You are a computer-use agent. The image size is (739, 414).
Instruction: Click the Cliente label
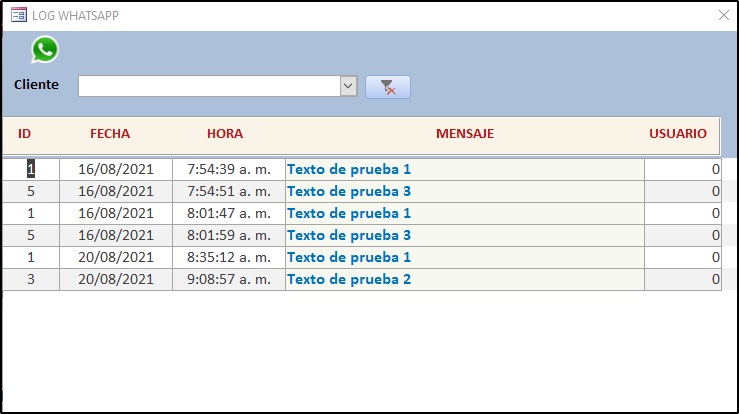coord(36,85)
